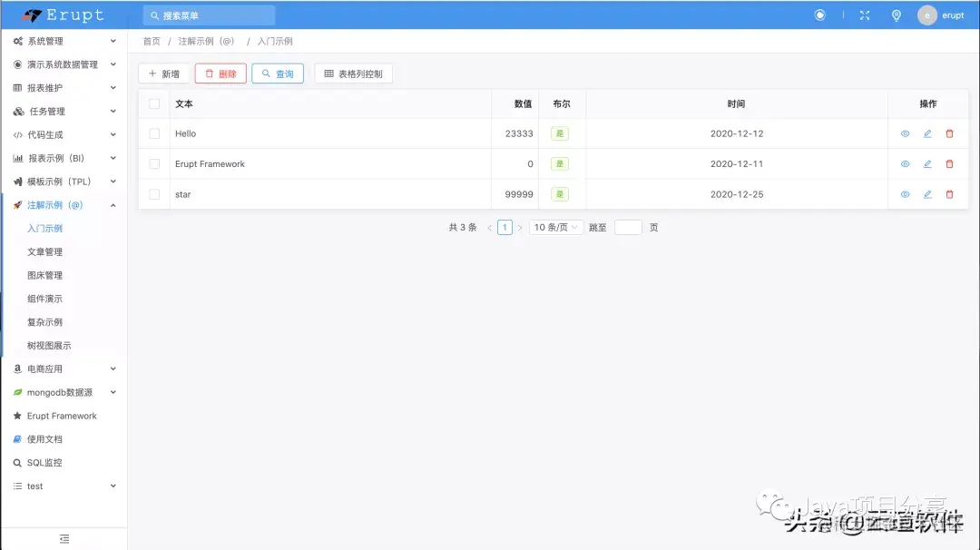The image size is (980, 550).
Task: Open the 10 条/页 page size dropdown
Action: tap(555, 228)
